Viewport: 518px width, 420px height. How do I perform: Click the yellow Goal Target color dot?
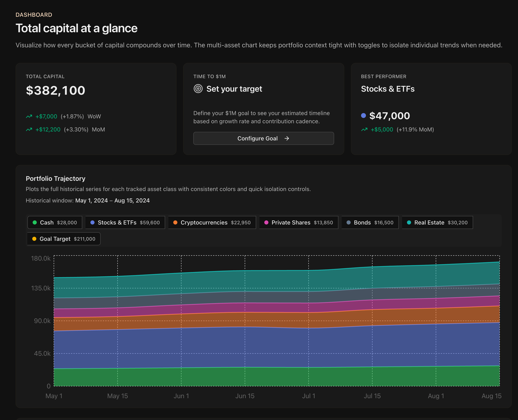(34, 239)
